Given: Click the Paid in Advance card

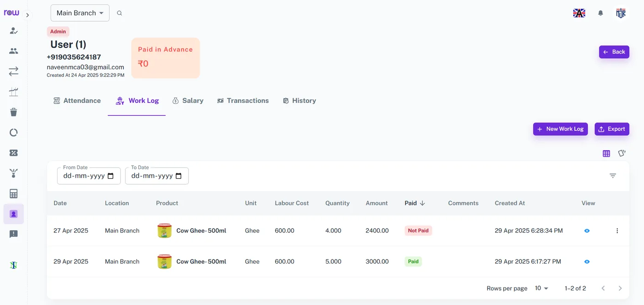Looking at the screenshot, I should tap(166, 58).
